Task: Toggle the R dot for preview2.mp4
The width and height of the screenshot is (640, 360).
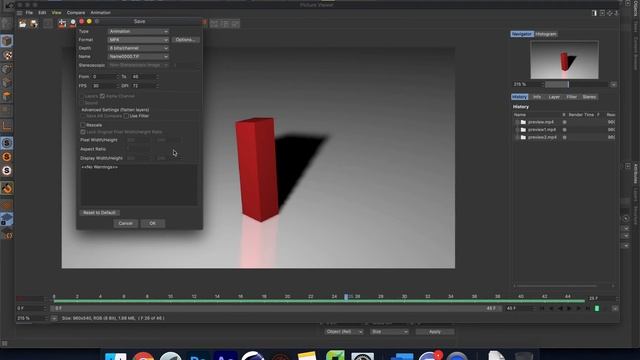Action: 564,138
